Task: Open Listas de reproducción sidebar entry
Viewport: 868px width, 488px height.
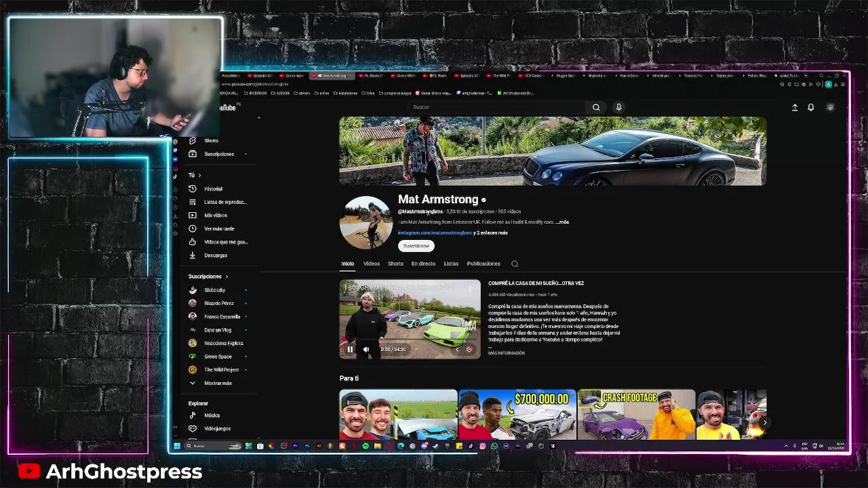Action: coord(225,202)
